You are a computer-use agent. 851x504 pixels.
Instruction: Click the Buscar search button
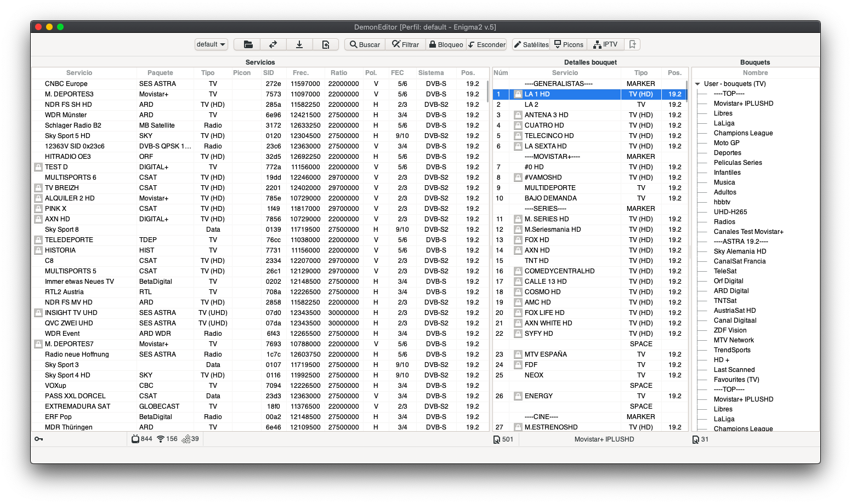364,44
